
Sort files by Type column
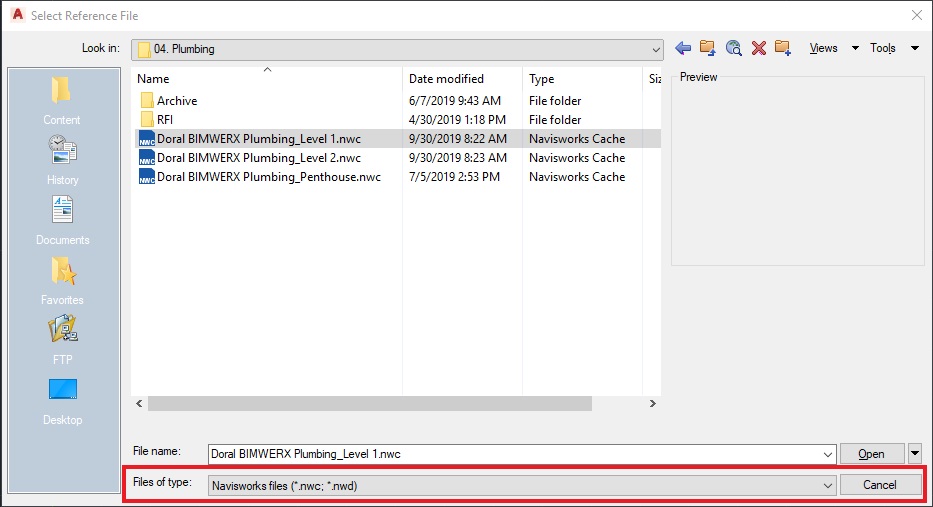click(x=541, y=79)
